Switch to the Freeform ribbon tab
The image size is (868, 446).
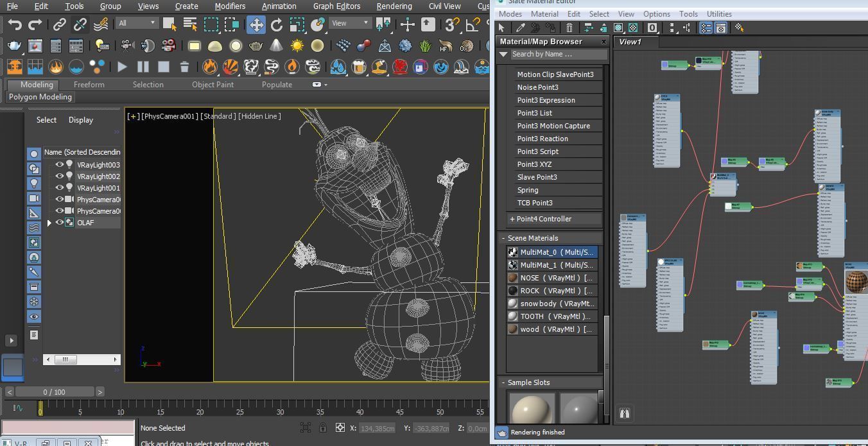(x=89, y=85)
